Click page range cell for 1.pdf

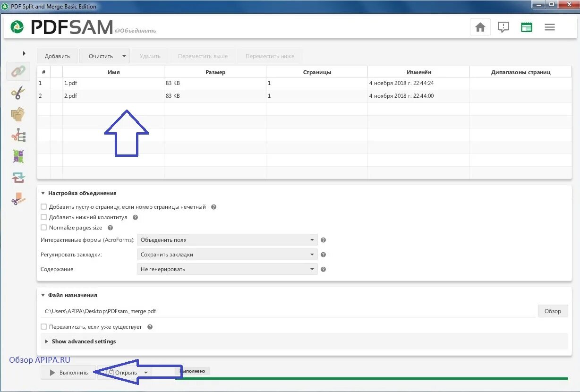pos(520,83)
